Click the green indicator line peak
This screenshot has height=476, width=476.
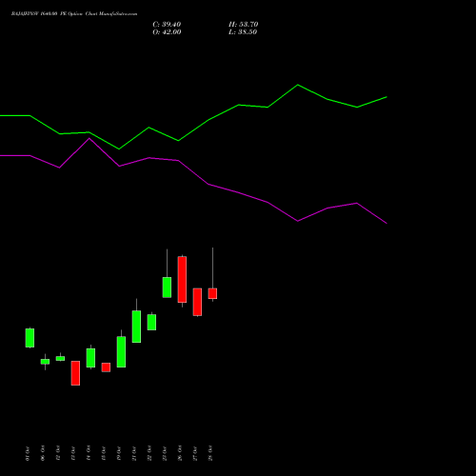click(298, 85)
